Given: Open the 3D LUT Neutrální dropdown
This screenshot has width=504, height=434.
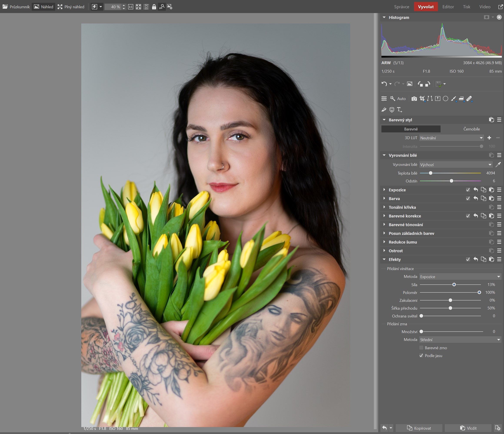Looking at the screenshot, I should coord(451,138).
